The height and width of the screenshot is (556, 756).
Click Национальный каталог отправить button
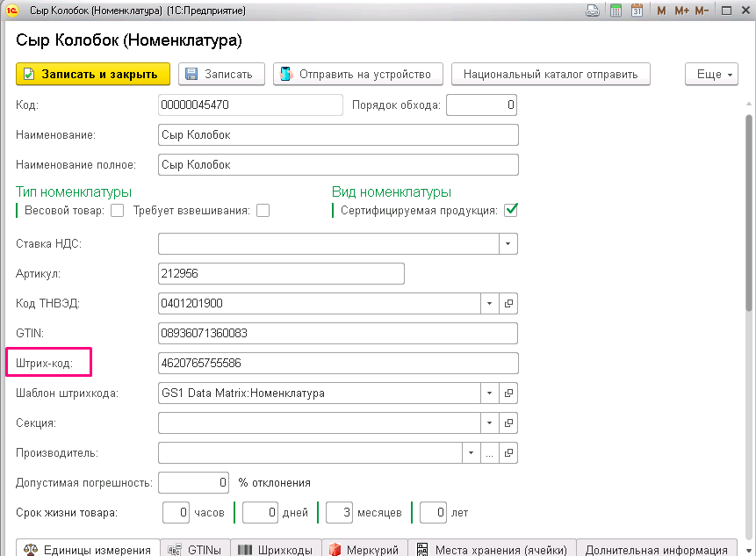(551, 75)
